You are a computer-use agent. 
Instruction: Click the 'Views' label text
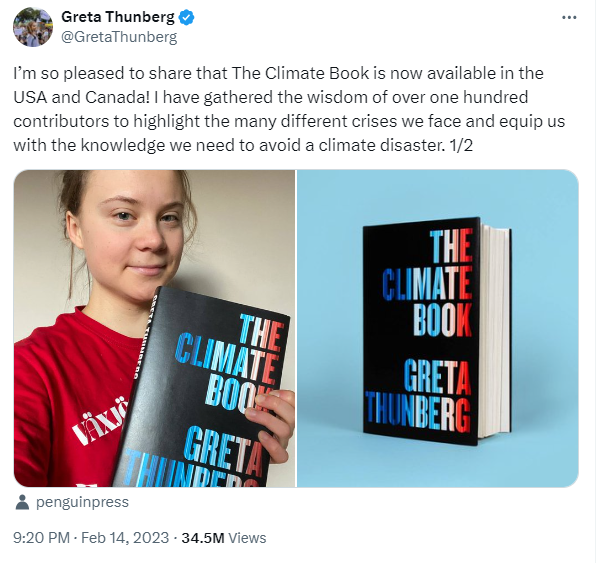coord(247,538)
